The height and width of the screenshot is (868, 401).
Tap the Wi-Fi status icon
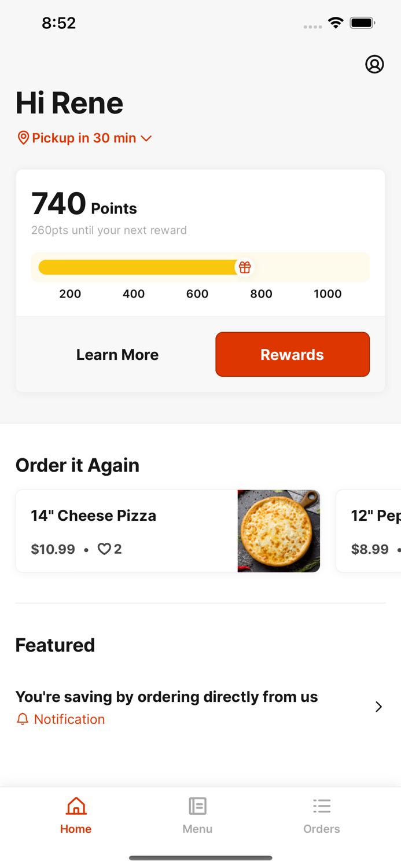click(x=336, y=23)
